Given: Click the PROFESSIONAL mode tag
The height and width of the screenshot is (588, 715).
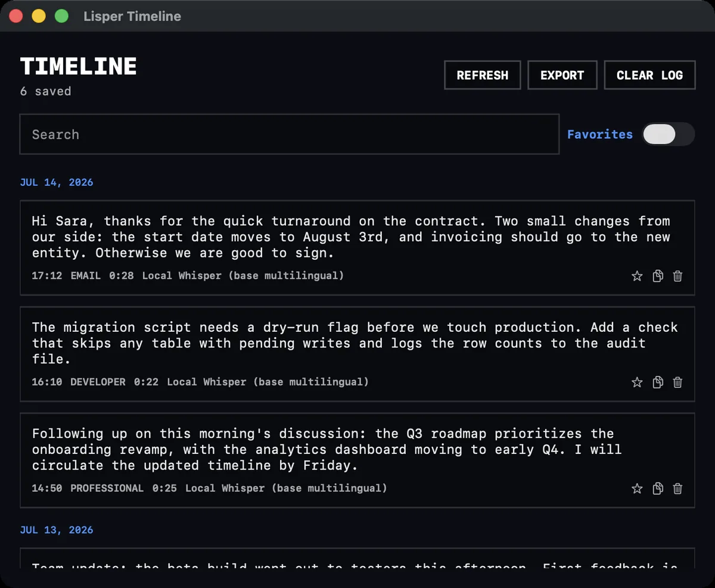Looking at the screenshot, I should [107, 489].
